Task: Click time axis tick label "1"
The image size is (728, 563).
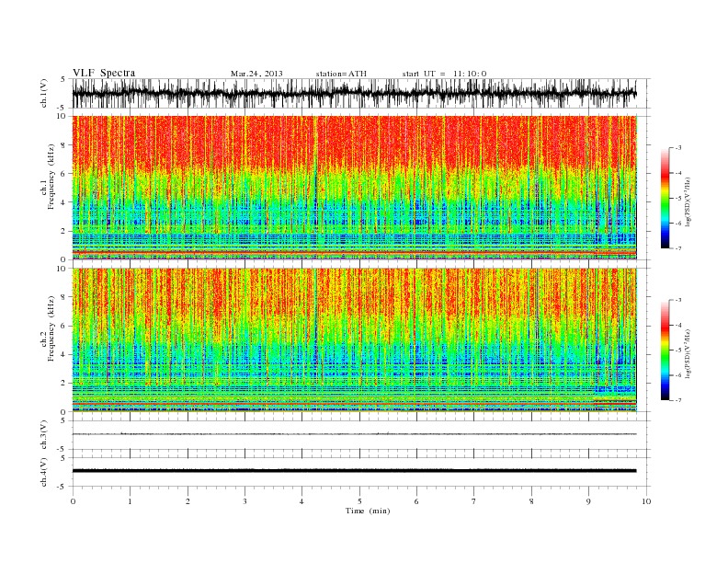Action: [x=130, y=501]
